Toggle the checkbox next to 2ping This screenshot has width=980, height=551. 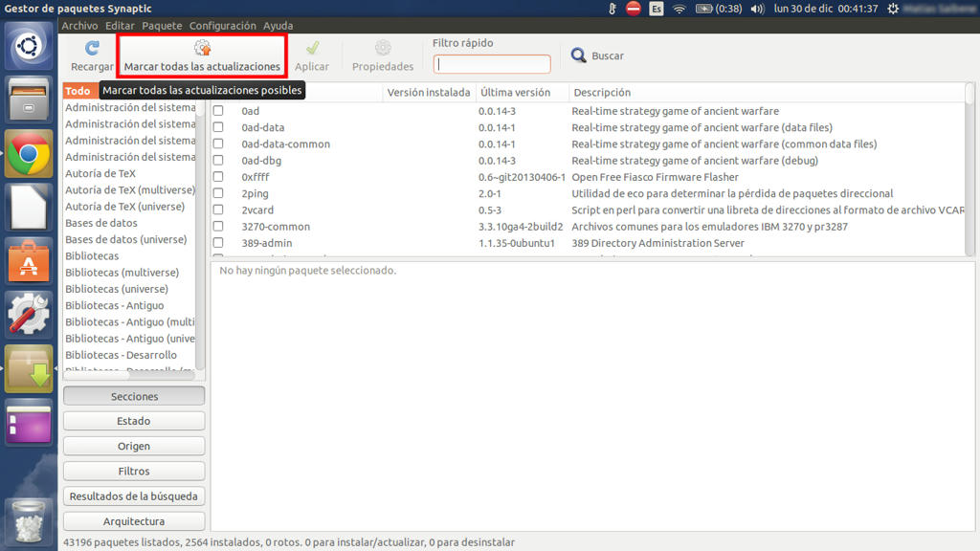pyautogui.click(x=218, y=193)
